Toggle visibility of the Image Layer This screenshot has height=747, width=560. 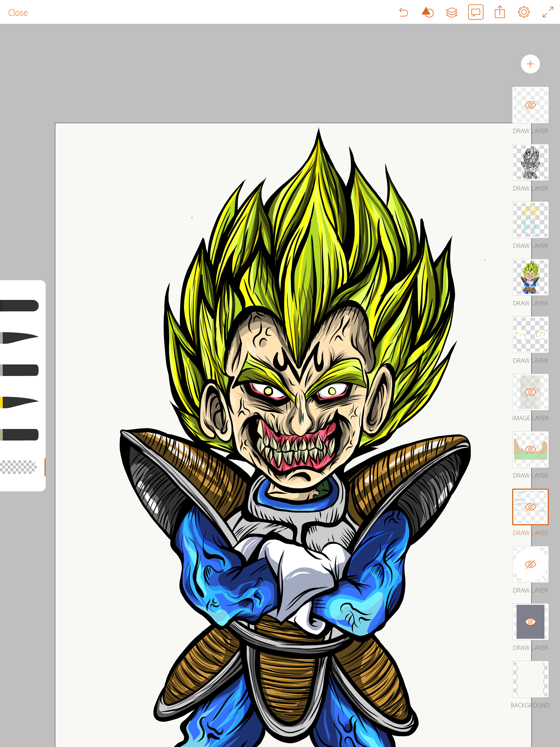coord(530,392)
